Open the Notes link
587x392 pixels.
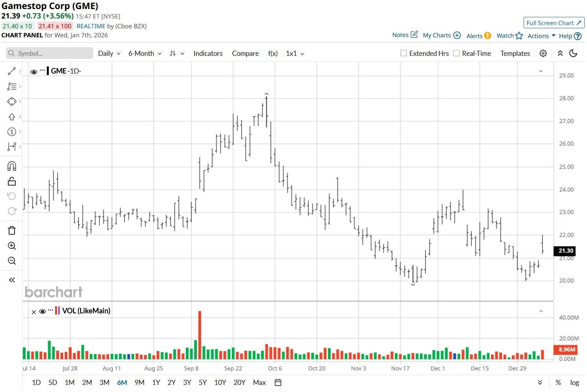[400, 35]
